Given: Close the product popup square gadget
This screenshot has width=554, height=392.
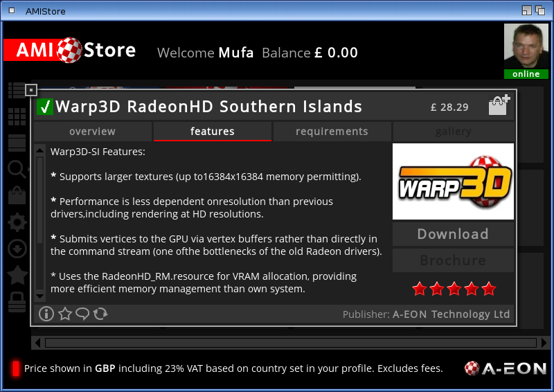Looking at the screenshot, I should pyautogui.click(x=31, y=90).
